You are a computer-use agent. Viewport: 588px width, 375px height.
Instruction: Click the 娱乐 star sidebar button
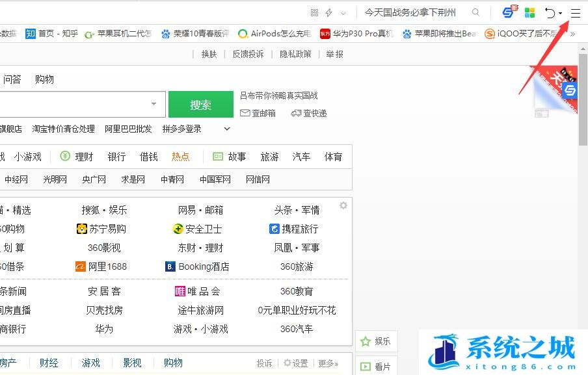click(x=376, y=341)
